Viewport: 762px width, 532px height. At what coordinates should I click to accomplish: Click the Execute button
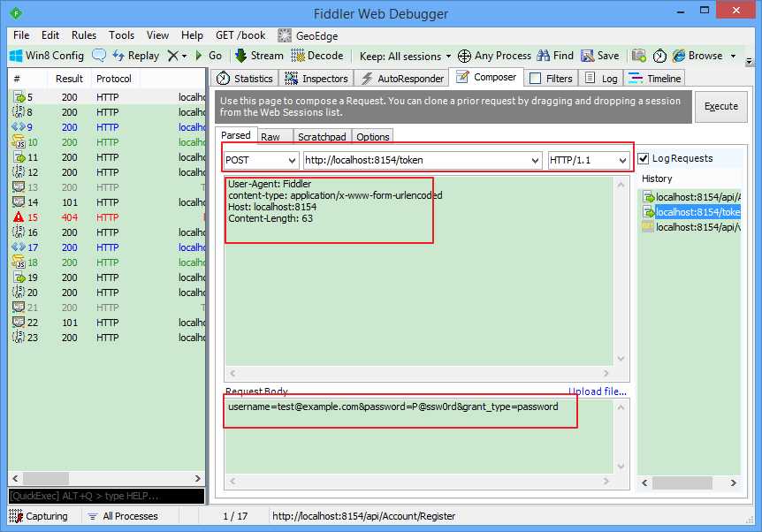pyautogui.click(x=721, y=106)
